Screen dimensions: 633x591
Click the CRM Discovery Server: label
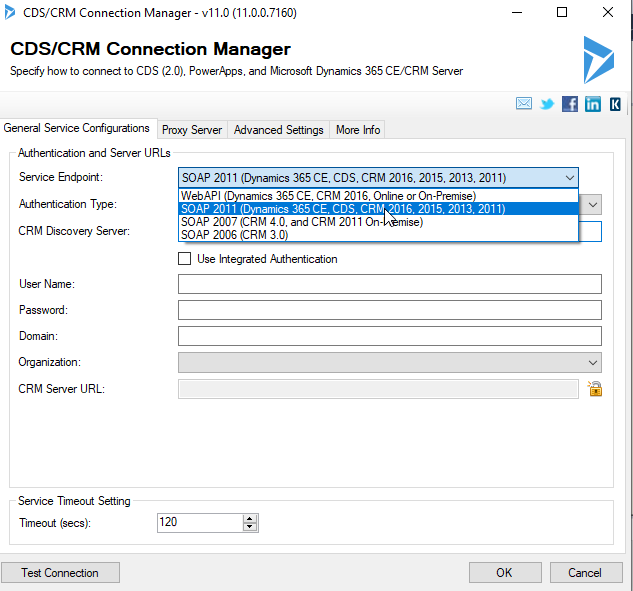(x=74, y=231)
